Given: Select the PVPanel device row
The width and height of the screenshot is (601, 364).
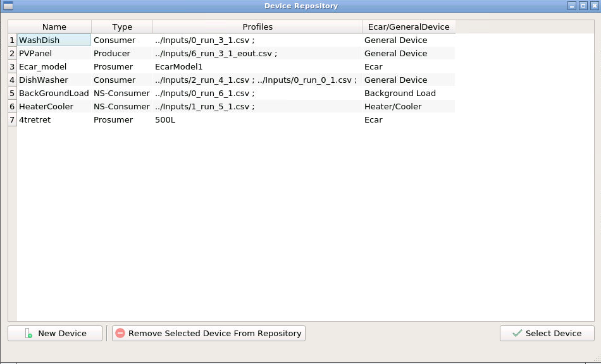Looking at the screenshot, I should (x=54, y=53).
